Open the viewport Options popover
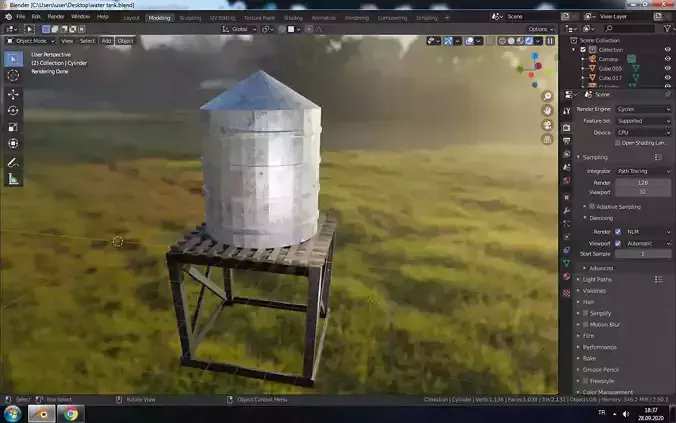This screenshot has height=423, width=676. point(541,29)
